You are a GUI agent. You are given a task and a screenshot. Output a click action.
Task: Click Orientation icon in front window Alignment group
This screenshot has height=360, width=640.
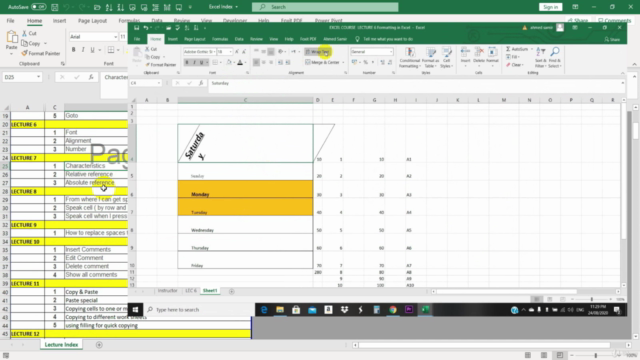pos(281,52)
